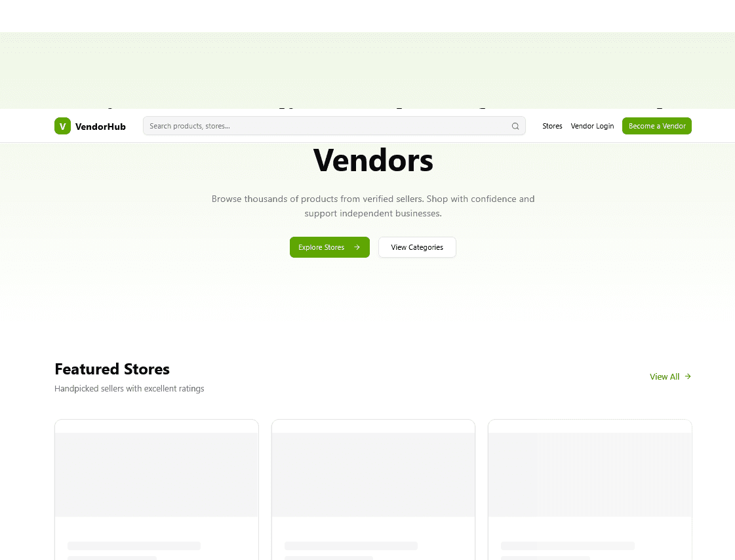Click the third store's cover image
Screen dimensions: 735x560
tap(589, 475)
